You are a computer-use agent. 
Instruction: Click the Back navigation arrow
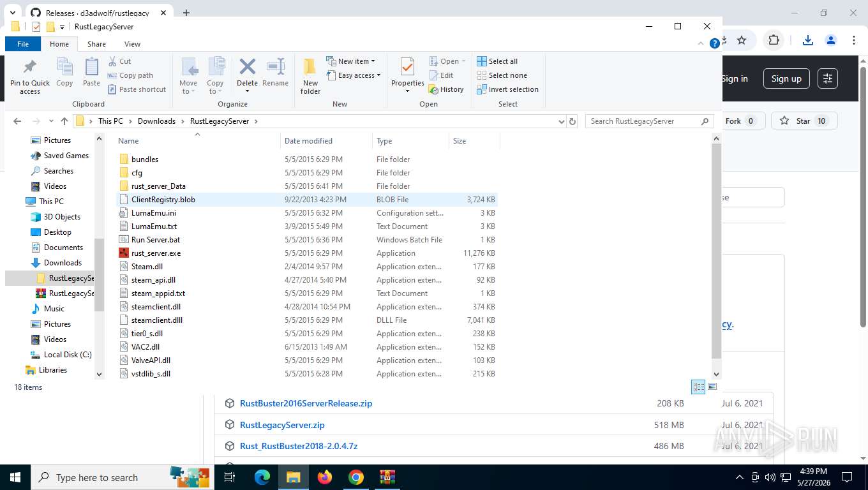[17, 121]
